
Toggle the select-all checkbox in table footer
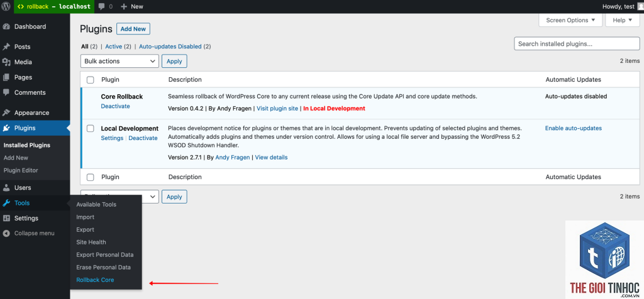coord(91,177)
